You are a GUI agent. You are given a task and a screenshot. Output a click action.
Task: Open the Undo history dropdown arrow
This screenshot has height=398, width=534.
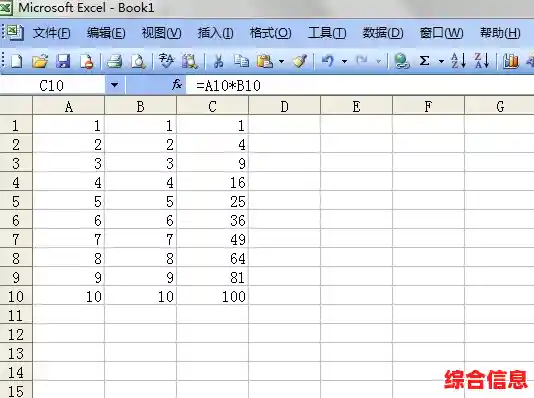344,62
